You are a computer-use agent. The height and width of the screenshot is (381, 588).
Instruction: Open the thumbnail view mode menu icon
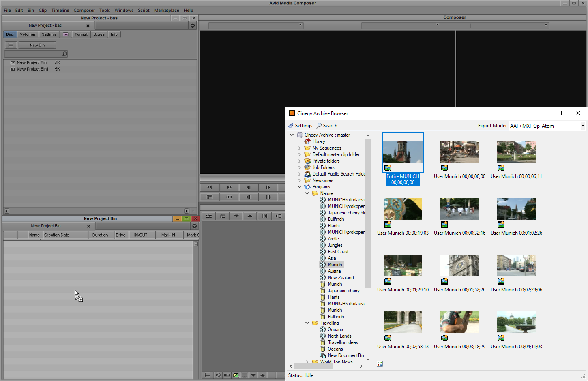pyautogui.click(x=381, y=364)
